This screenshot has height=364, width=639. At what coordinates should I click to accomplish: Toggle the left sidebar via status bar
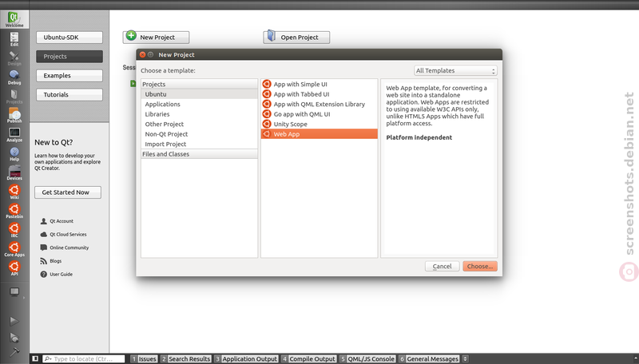pyautogui.click(x=35, y=358)
